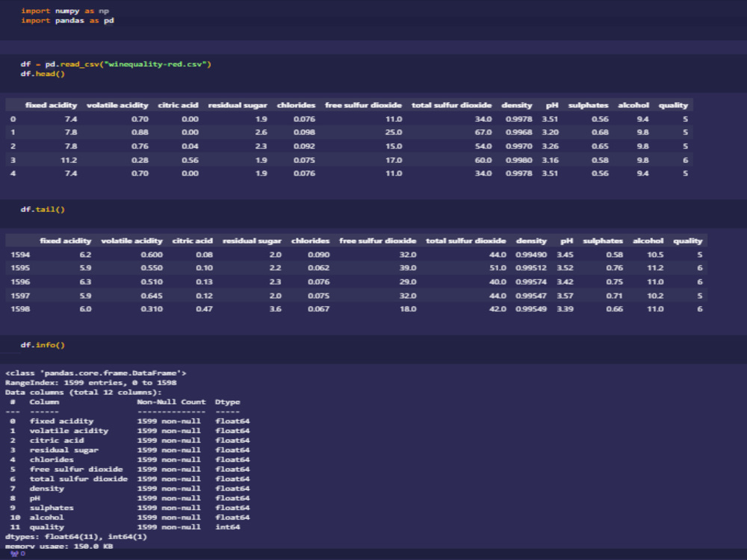Select "alcohol" header in tail table
This screenshot has width=747, height=560.
648,241
